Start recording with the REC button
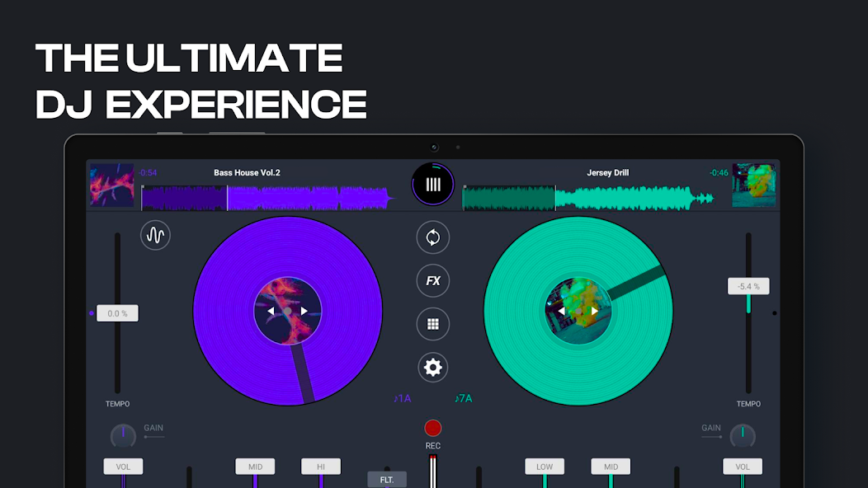This screenshot has height=488, width=868. (x=432, y=429)
